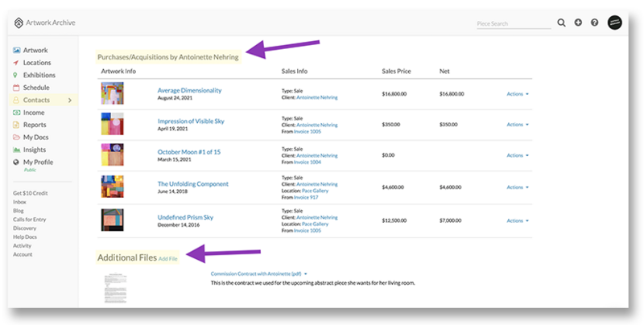Open Reports from the sidebar
The height and width of the screenshot is (325, 644).
click(35, 125)
